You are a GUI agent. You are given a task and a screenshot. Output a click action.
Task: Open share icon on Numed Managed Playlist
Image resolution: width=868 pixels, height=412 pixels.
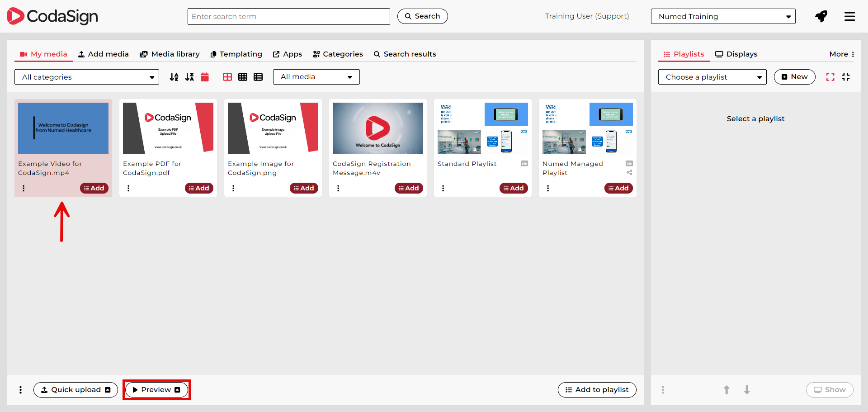tap(629, 173)
